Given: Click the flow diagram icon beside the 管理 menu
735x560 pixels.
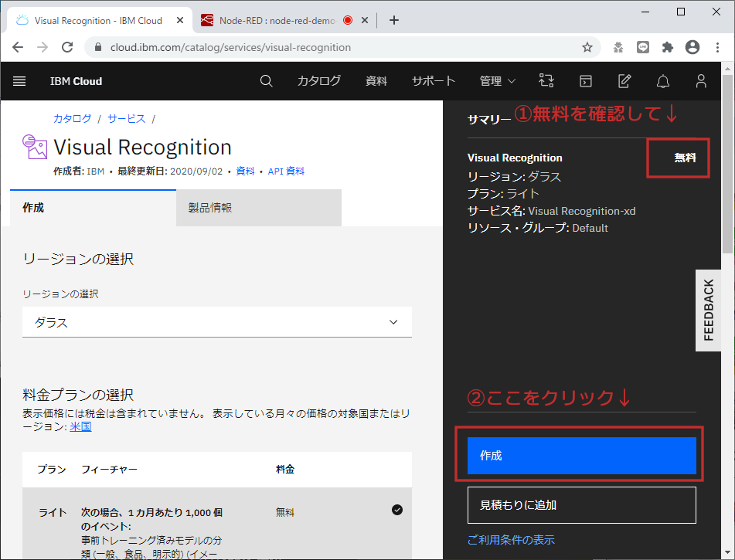Looking at the screenshot, I should [546, 80].
